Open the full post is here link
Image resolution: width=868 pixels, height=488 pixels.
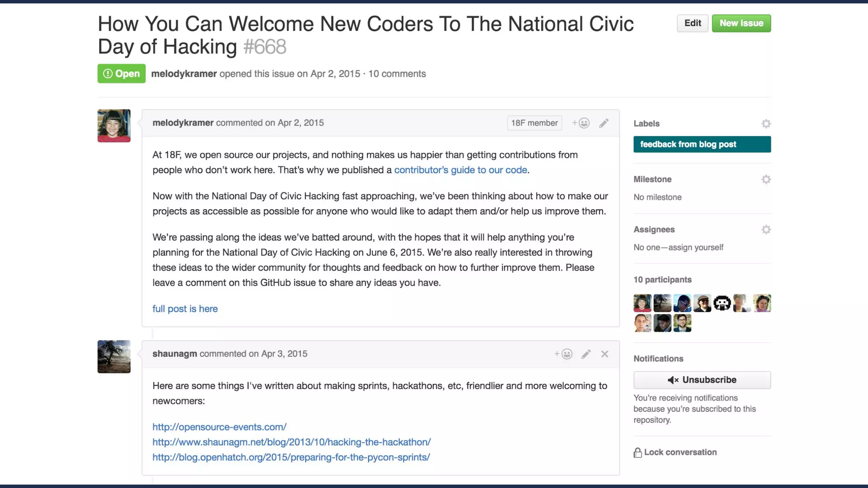(x=185, y=309)
